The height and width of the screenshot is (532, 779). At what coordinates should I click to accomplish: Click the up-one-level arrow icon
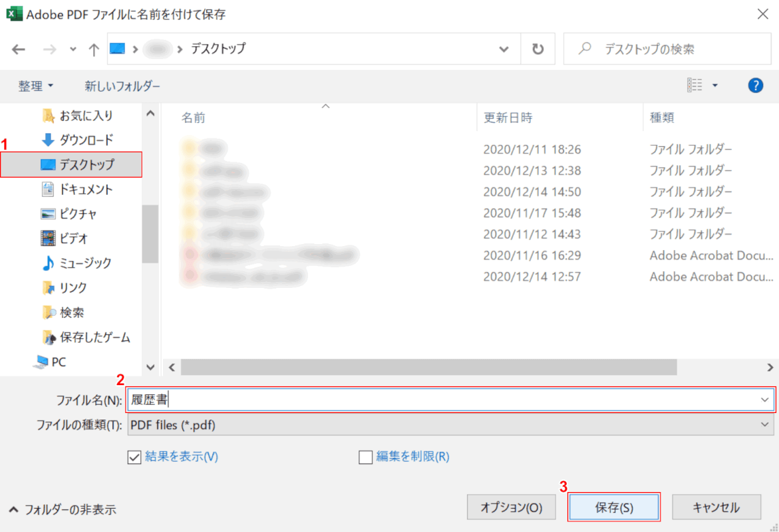(94, 49)
